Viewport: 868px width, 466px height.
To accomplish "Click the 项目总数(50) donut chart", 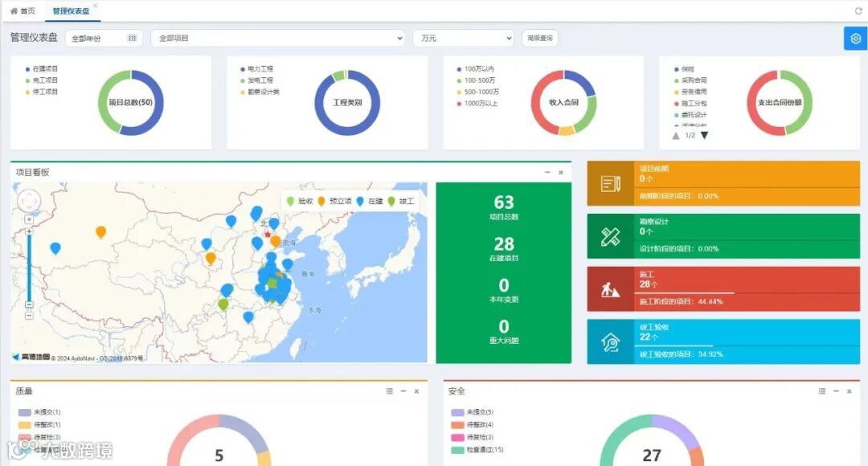I will [131, 102].
